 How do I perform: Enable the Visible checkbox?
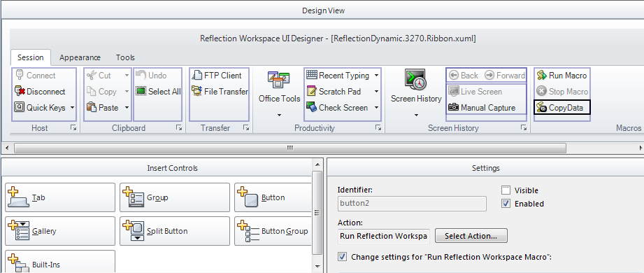[x=506, y=190]
